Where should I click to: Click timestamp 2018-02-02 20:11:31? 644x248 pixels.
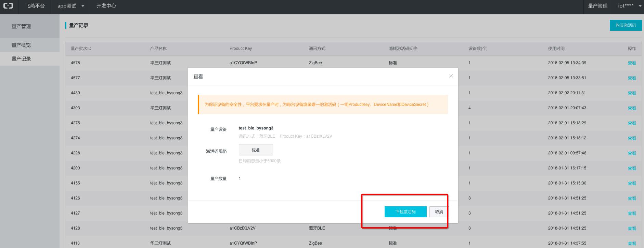567,93
